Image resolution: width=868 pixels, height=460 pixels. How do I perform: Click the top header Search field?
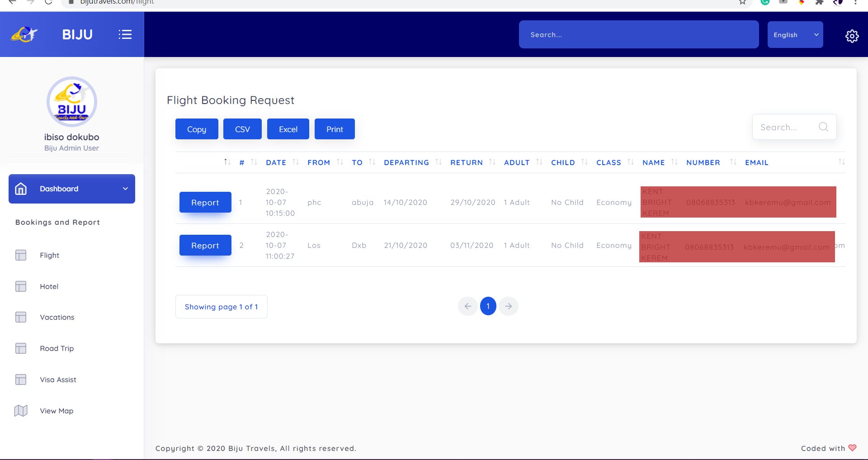point(638,34)
